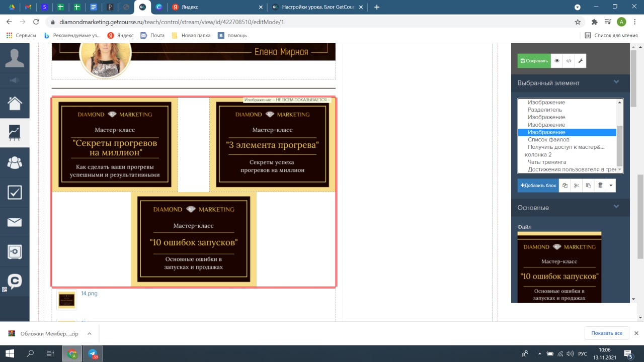This screenshot has width=644, height=362.
Task: Collapse the Выбранный элемент panel chevron
Action: coord(616,82)
